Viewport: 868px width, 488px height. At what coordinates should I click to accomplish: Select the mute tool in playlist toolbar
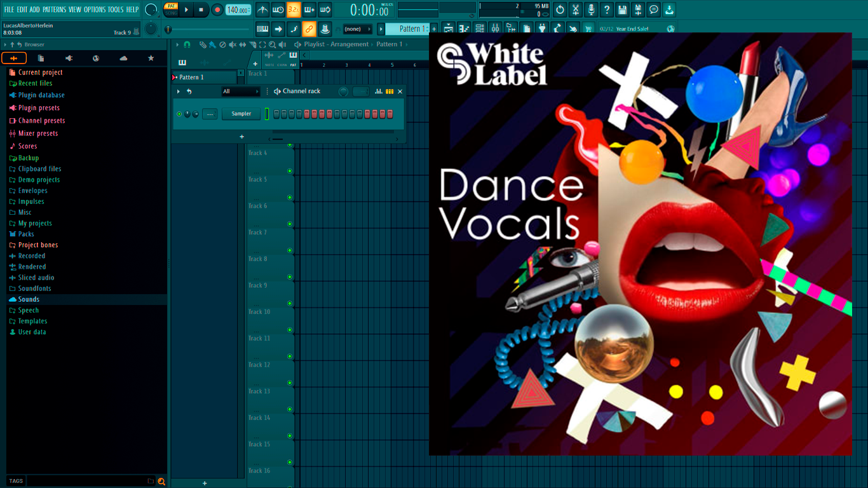click(x=233, y=44)
